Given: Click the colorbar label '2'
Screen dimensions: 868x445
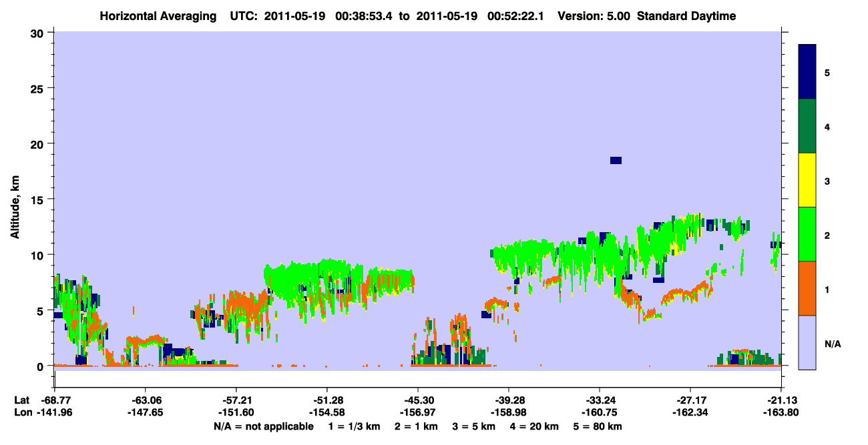Looking at the screenshot, I should point(827,236).
